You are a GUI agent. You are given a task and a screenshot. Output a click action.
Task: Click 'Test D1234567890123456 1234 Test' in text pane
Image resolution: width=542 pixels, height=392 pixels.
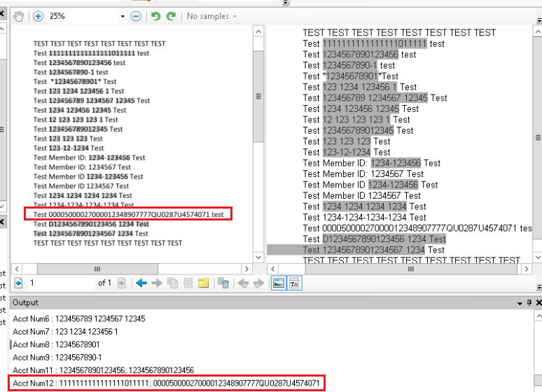375,239
